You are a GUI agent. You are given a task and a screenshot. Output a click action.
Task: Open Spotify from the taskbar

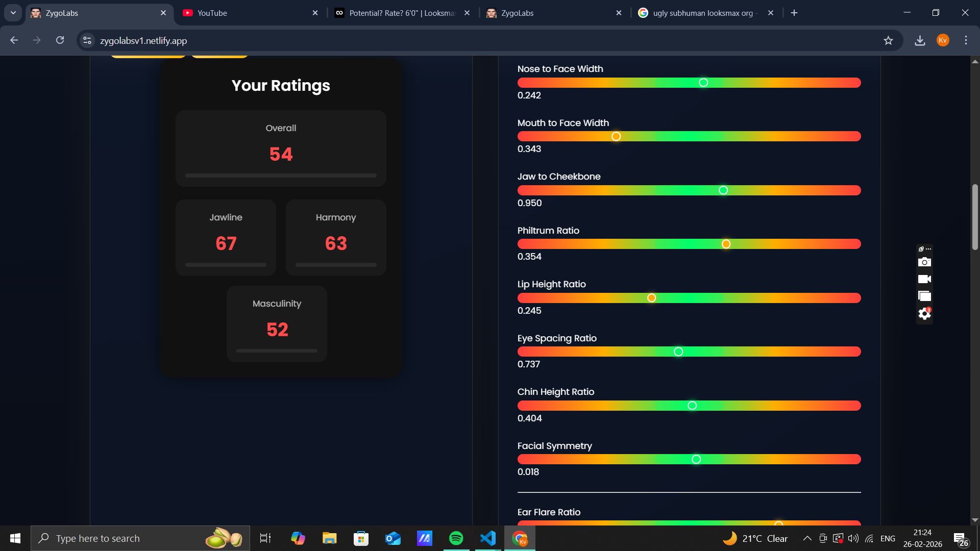pos(456,538)
